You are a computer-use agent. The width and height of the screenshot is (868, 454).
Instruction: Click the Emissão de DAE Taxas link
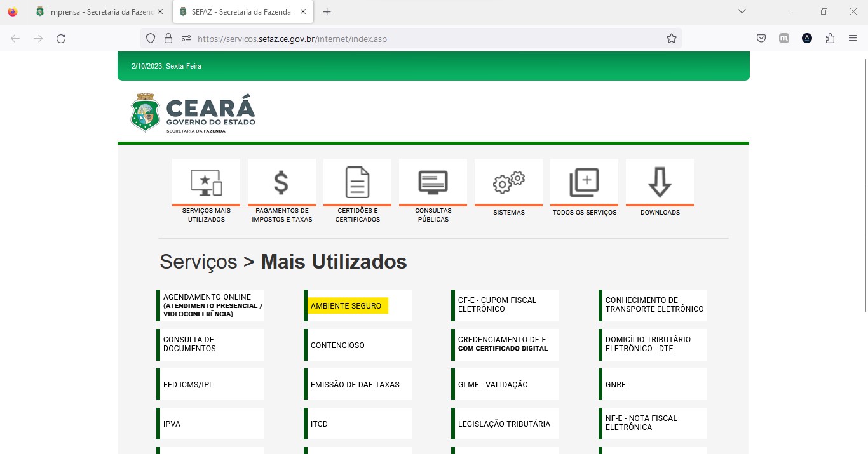coord(355,385)
